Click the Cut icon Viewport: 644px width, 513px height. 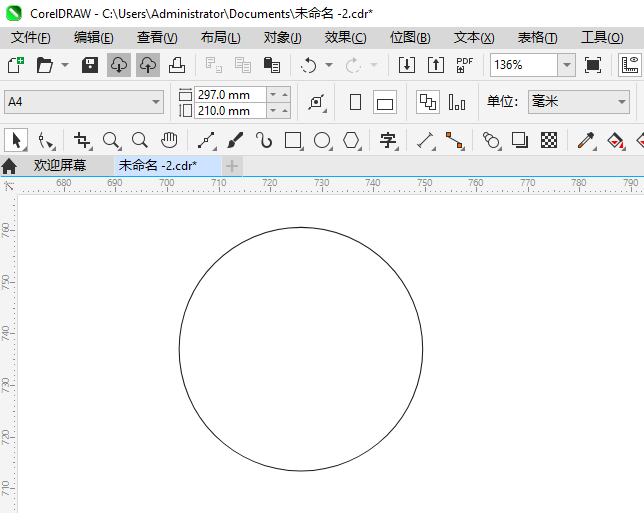click(214, 65)
